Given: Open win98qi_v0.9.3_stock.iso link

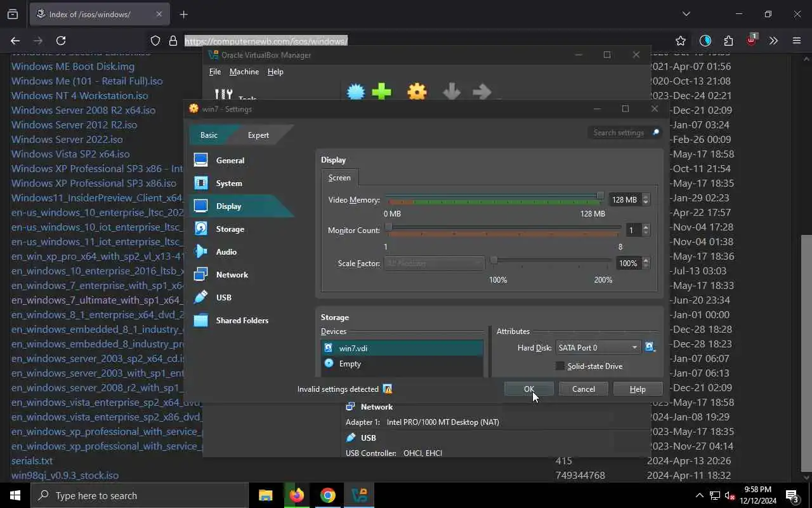Looking at the screenshot, I should tap(65, 475).
